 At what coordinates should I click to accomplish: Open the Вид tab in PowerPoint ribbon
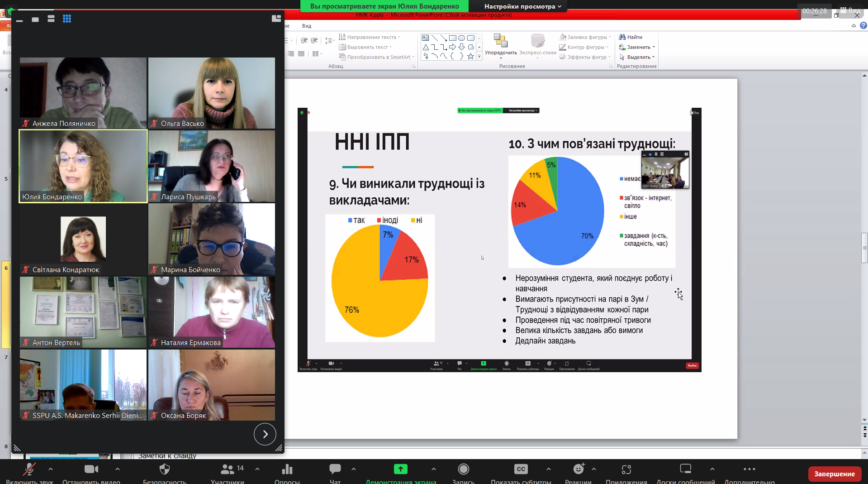pos(307,26)
